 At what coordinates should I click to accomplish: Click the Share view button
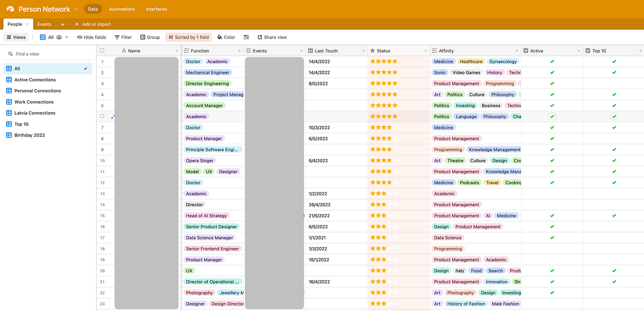272,37
